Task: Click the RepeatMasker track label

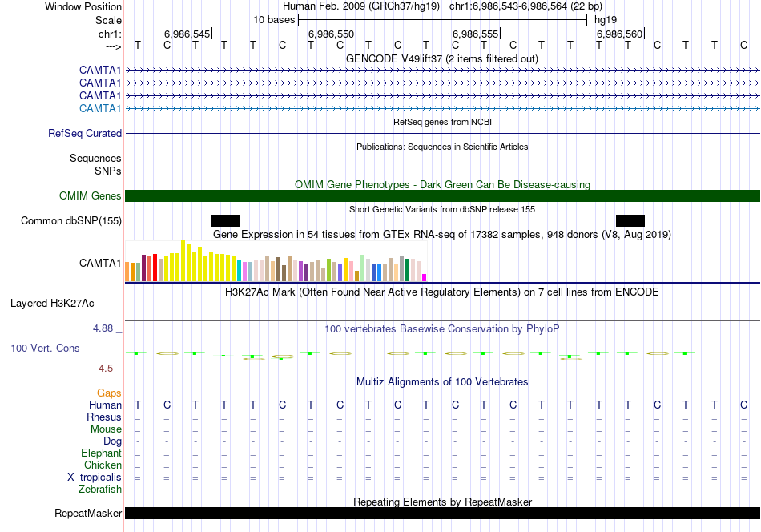Action: tap(88, 513)
